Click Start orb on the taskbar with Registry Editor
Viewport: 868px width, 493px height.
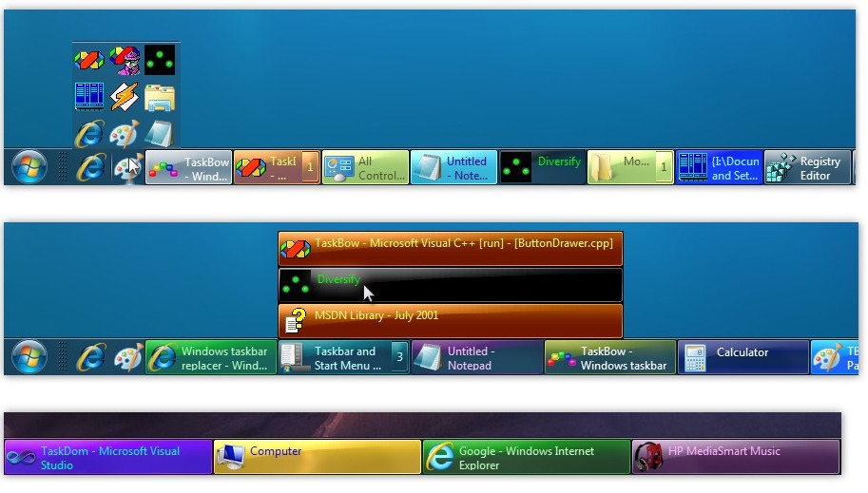29,166
